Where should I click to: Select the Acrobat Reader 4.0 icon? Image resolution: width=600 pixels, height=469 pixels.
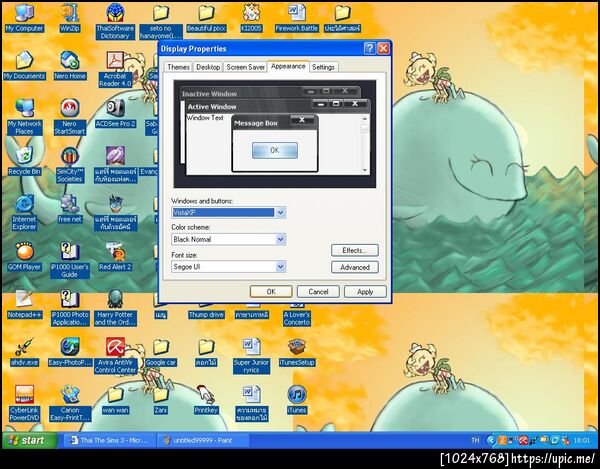[x=115, y=70]
